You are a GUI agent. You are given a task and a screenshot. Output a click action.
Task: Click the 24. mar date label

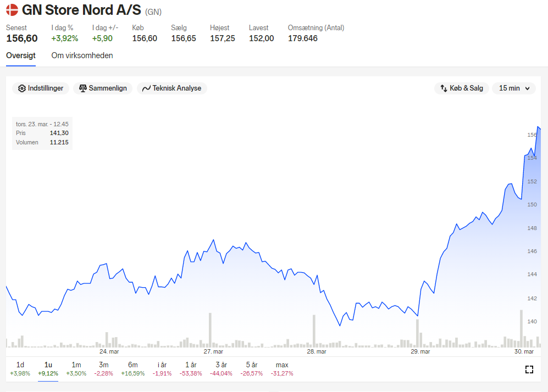pos(109,351)
